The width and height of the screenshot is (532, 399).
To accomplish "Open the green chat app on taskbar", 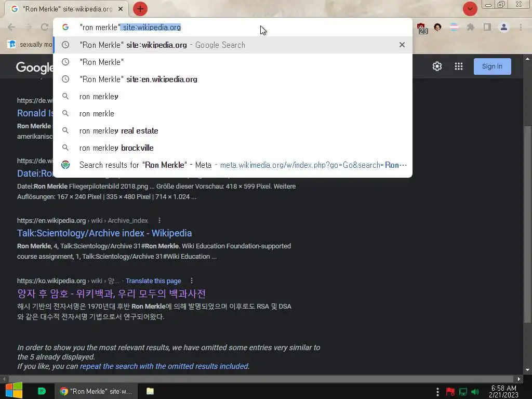I will (x=42, y=391).
